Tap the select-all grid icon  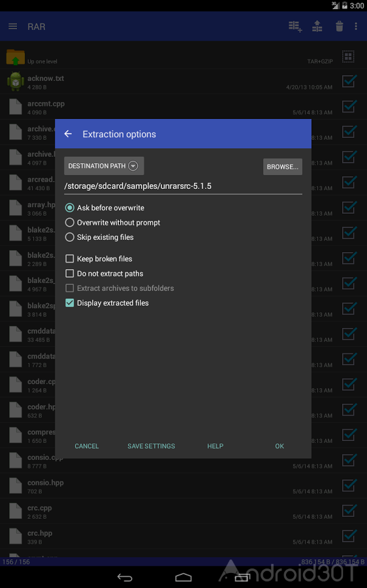click(x=348, y=57)
